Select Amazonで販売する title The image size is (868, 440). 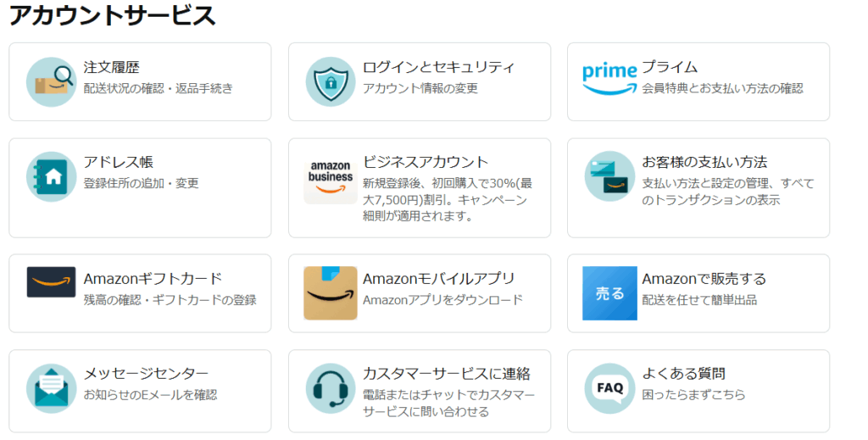click(x=704, y=279)
